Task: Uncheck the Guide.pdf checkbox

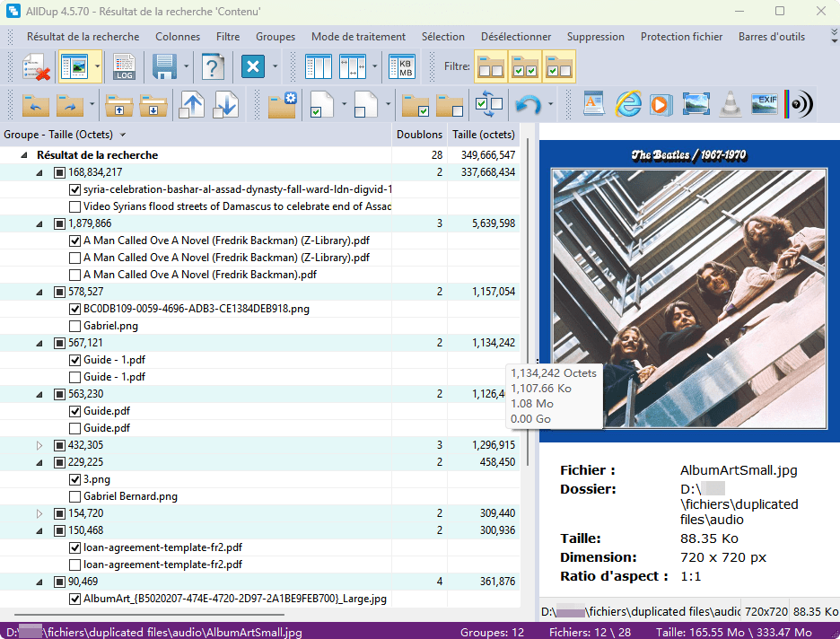Action: pyautogui.click(x=75, y=411)
